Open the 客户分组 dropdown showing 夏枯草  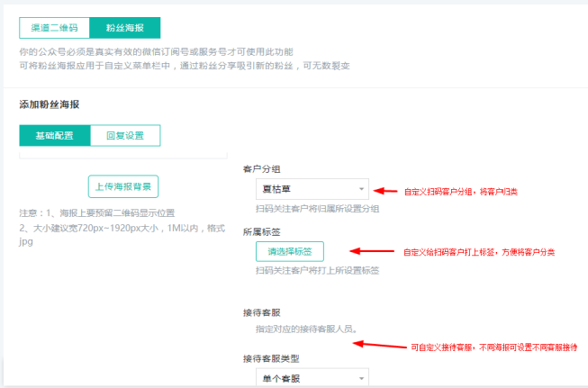(305, 189)
